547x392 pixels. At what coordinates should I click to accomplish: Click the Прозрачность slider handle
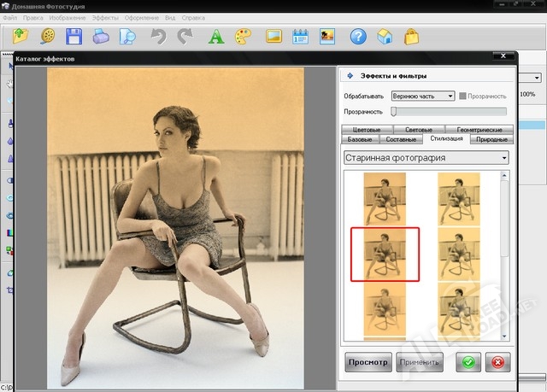[x=394, y=111]
